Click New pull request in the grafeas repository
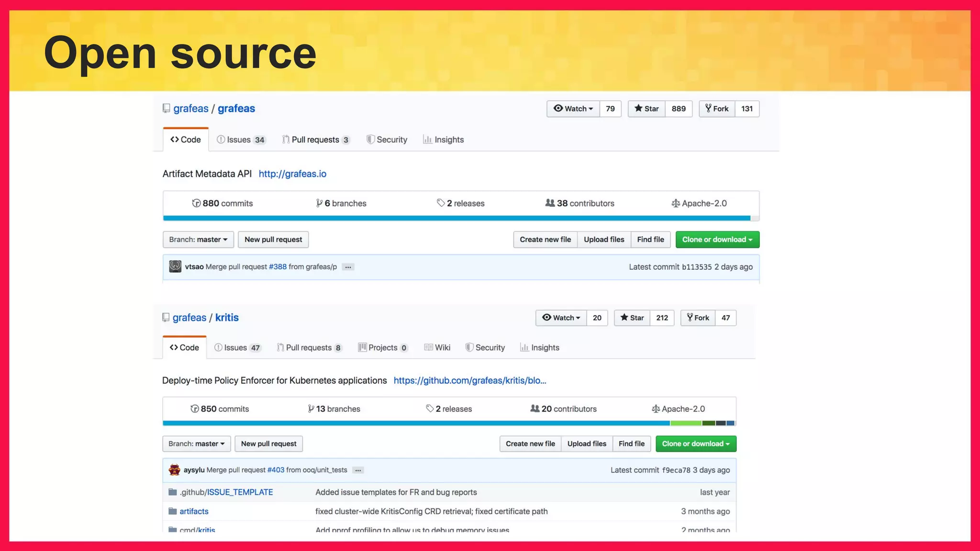Viewport: 980px width, 551px height. (x=273, y=240)
